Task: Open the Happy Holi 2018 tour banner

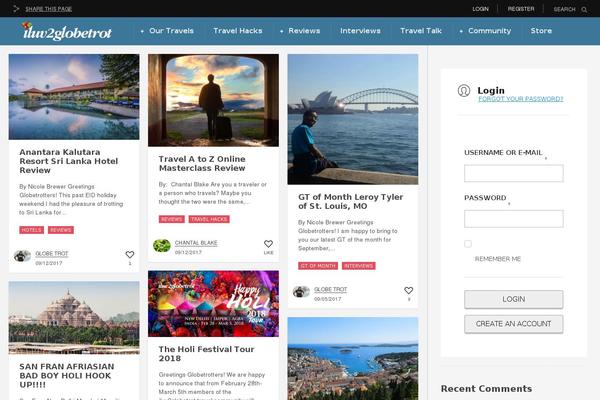Action: coord(213,304)
